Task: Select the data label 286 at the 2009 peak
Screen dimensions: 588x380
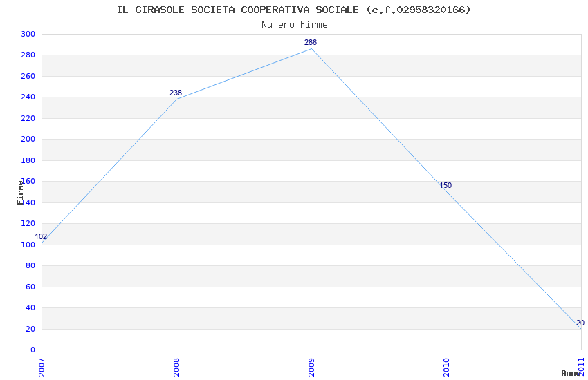Action: pyautogui.click(x=311, y=42)
